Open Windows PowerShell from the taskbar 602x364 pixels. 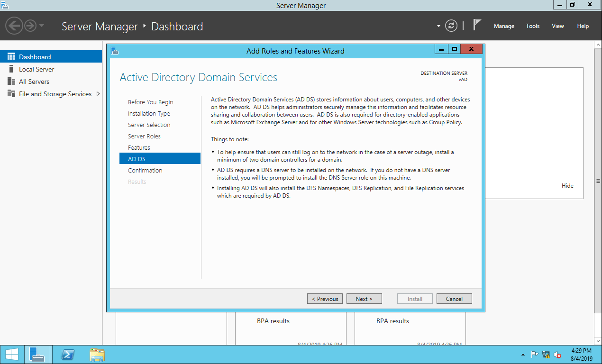[68, 355]
